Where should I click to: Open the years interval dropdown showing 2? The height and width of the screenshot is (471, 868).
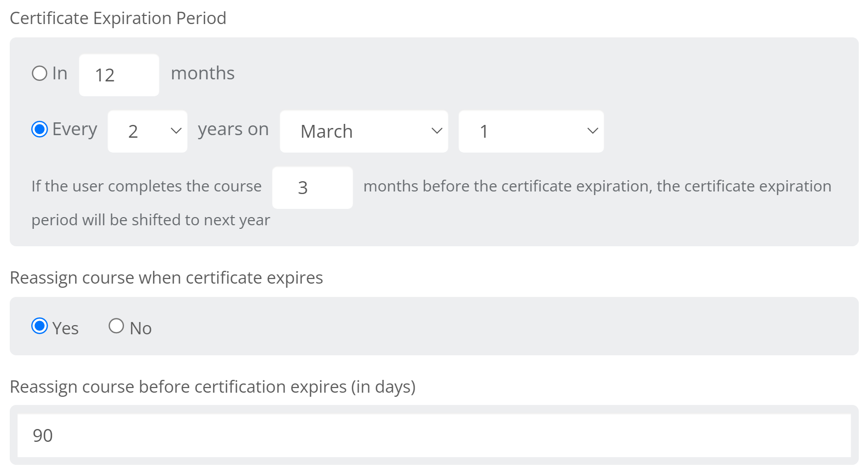tap(147, 131)
